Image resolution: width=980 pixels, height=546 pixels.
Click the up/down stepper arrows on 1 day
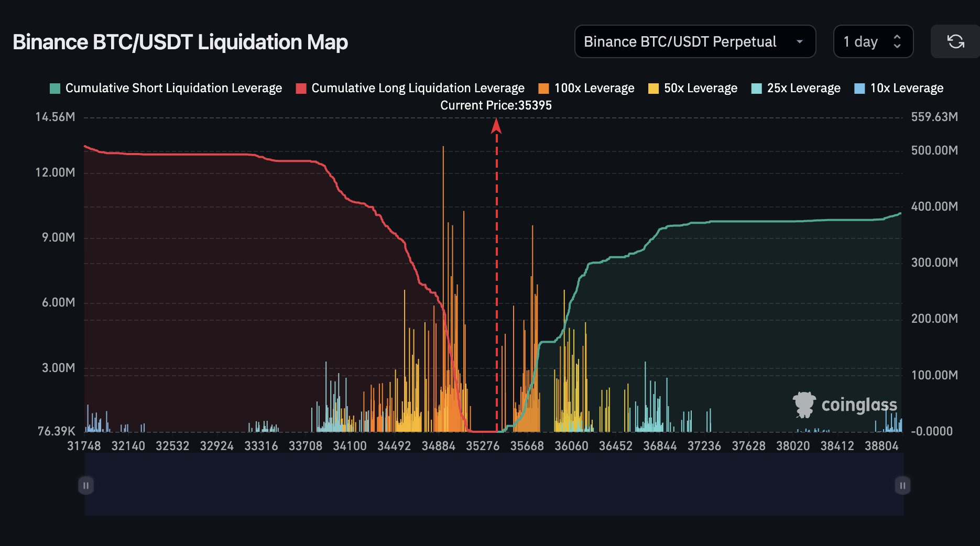point(897,41)
